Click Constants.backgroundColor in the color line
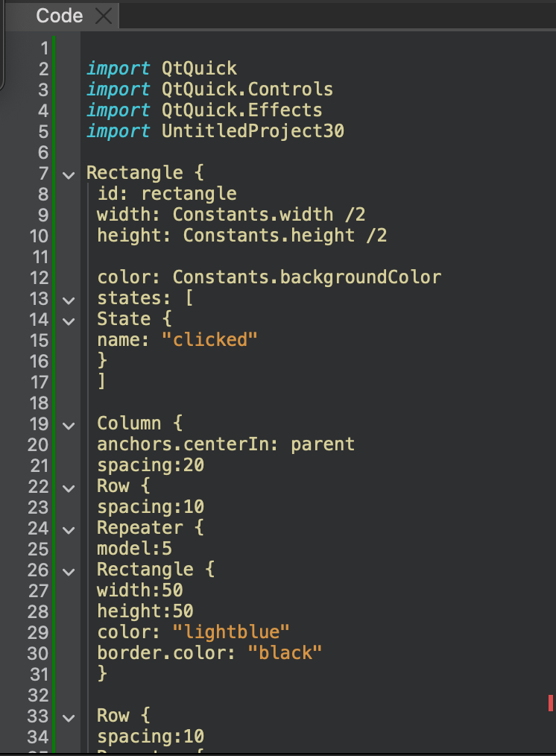This screenshot has width=556, height=756. point(307,277)
